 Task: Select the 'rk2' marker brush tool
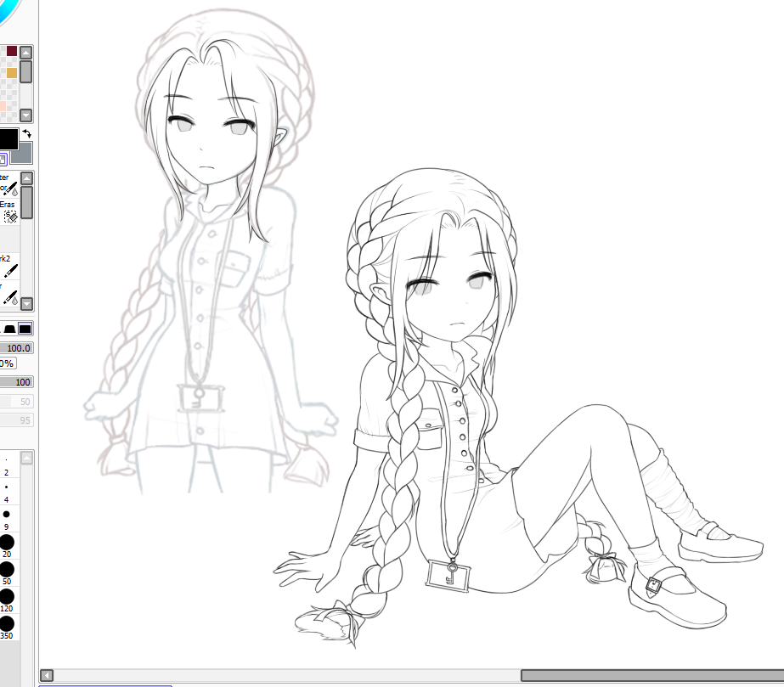[9, 266]
